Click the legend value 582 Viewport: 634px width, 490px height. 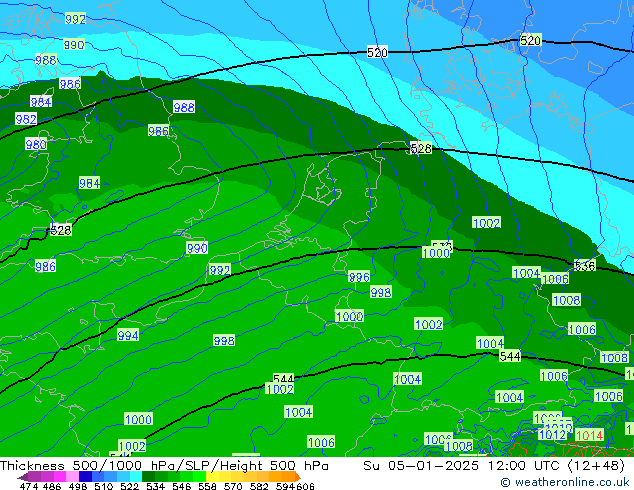tap(259, 486)
